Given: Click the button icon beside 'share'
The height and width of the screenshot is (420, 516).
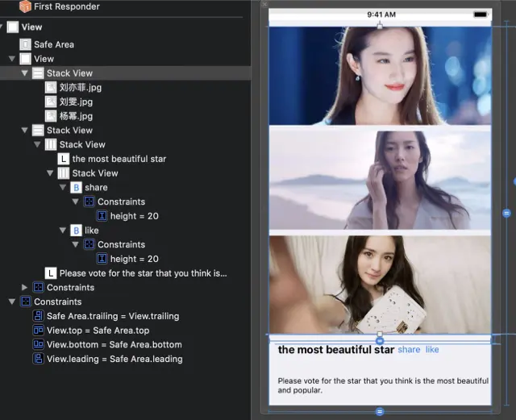Looking at the screenshot, I should [76, 187].
